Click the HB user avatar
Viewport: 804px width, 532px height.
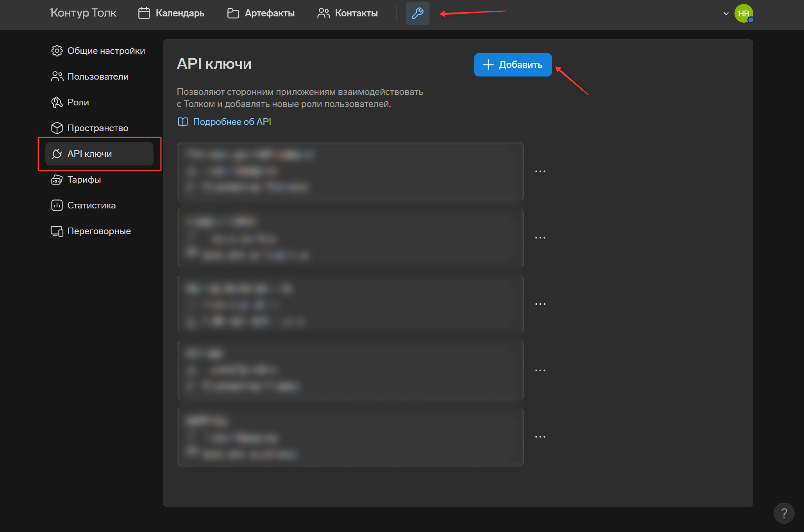743,13
